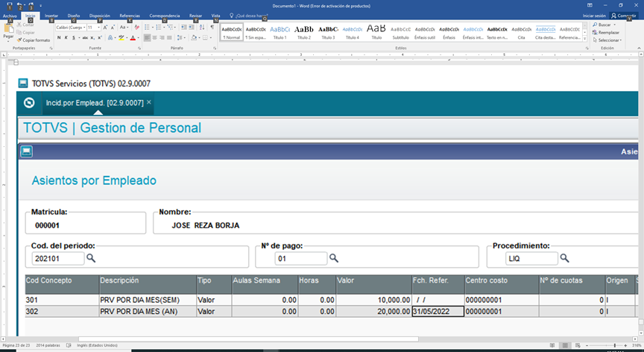Viewport: 644px width, 352px height.
Task: Align text left
Action: pyautogui.click(x=147, y=38)
